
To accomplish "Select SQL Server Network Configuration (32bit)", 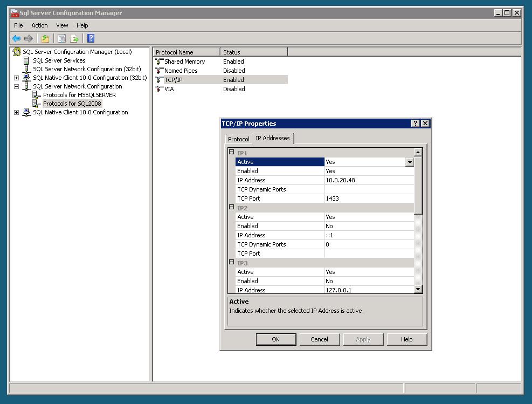I will pyautogui.click(x=87, y=69).
